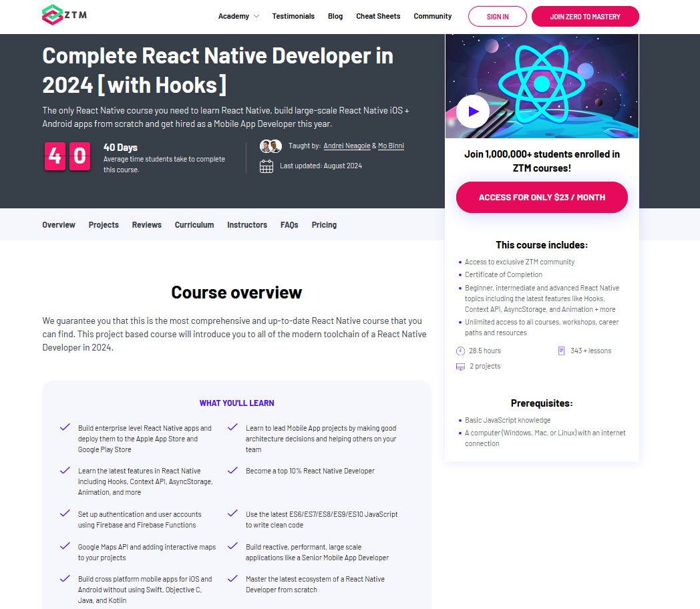The width and height of the screenshot is (700, 609).
Task: Click 'Join 1,000,000+ students enrolled' text
Action: click(542, 161)
